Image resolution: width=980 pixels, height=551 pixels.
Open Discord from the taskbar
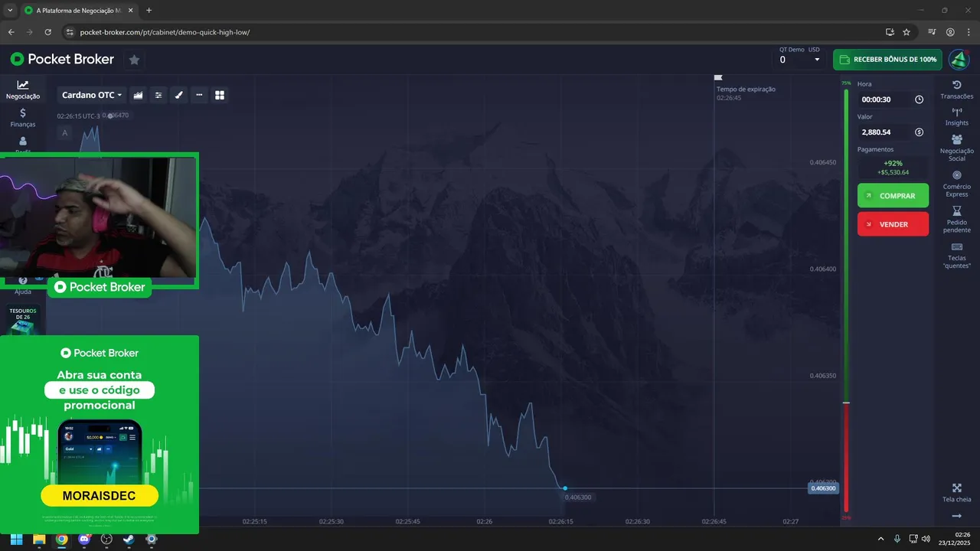(84, 539)
